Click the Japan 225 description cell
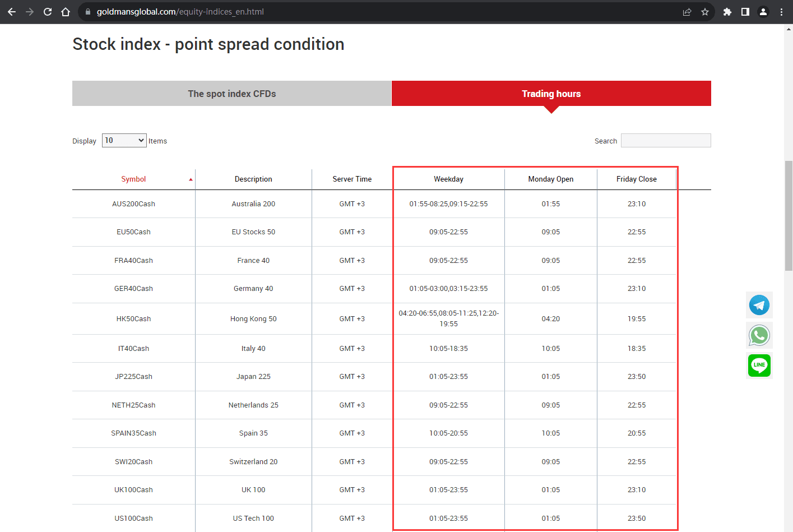 coord(253,377)
